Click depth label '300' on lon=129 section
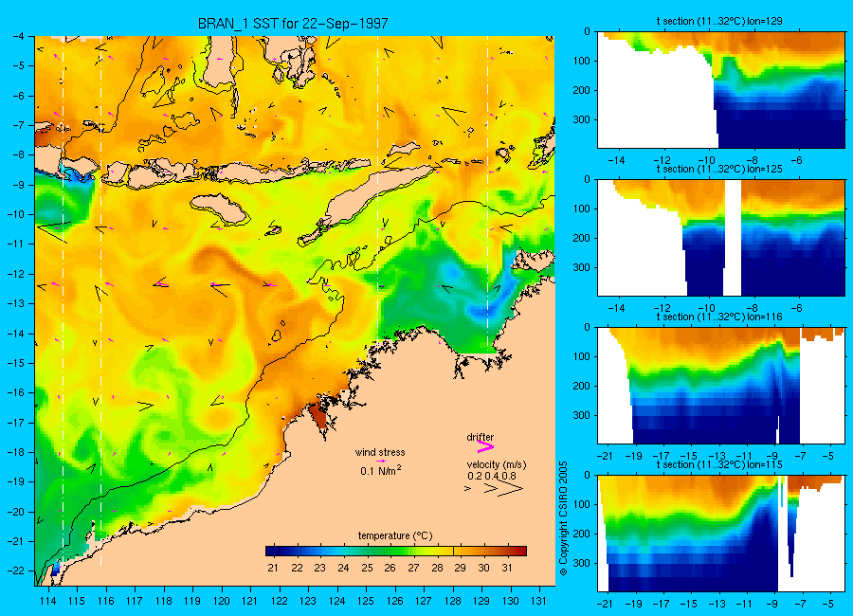Image resolution: width=853 pixels, height=616 pixels. (x=582, y=119)
